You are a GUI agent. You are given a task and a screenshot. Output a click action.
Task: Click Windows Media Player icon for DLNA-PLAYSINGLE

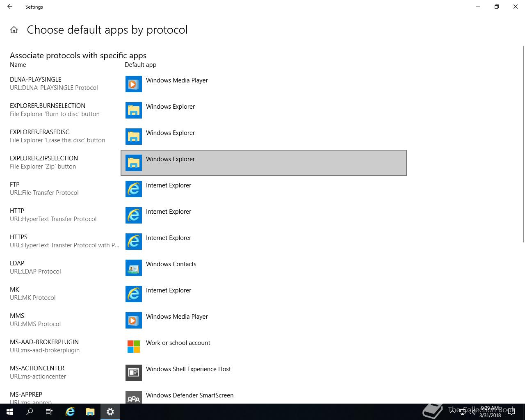[134, 84]
